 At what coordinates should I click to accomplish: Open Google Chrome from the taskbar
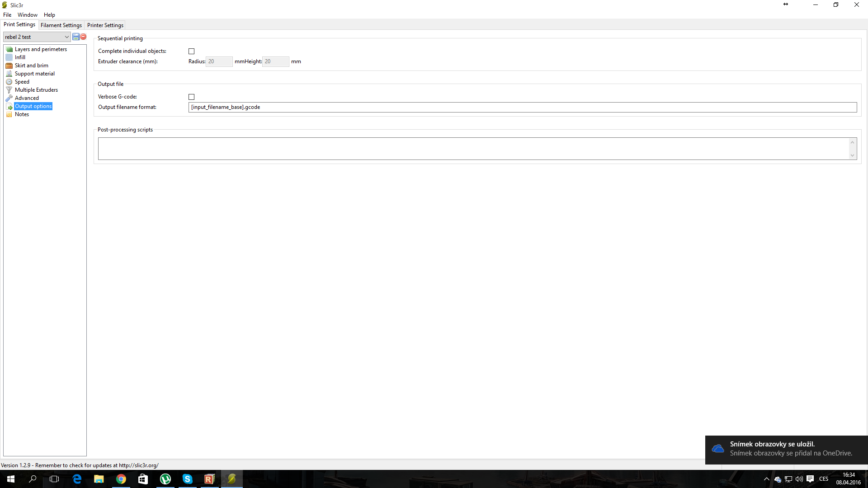pos(121,479)
